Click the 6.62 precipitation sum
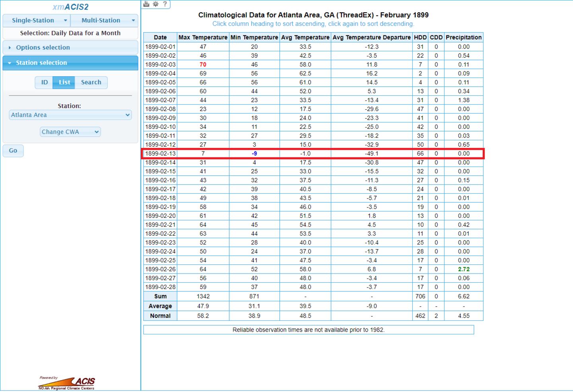 [x=464, y=297]
